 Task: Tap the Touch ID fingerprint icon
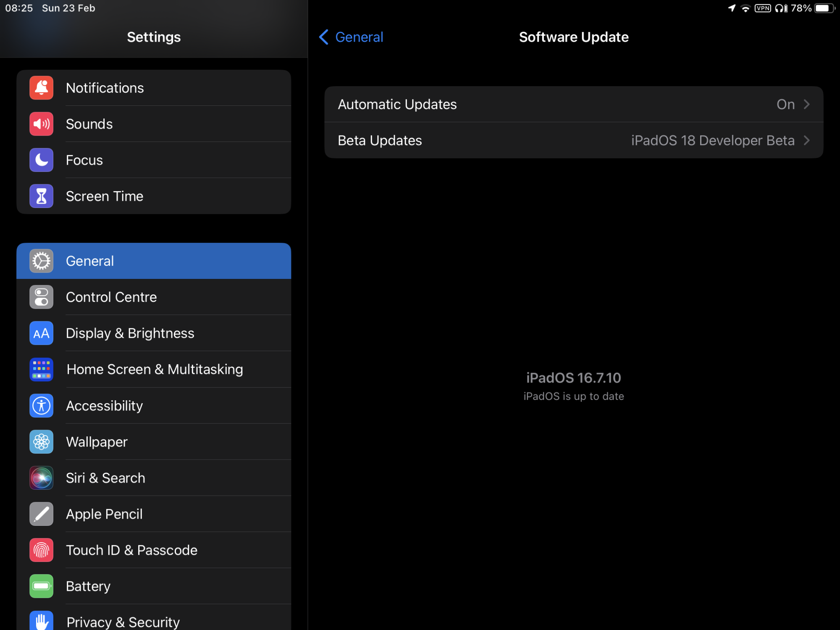[41, 550]
